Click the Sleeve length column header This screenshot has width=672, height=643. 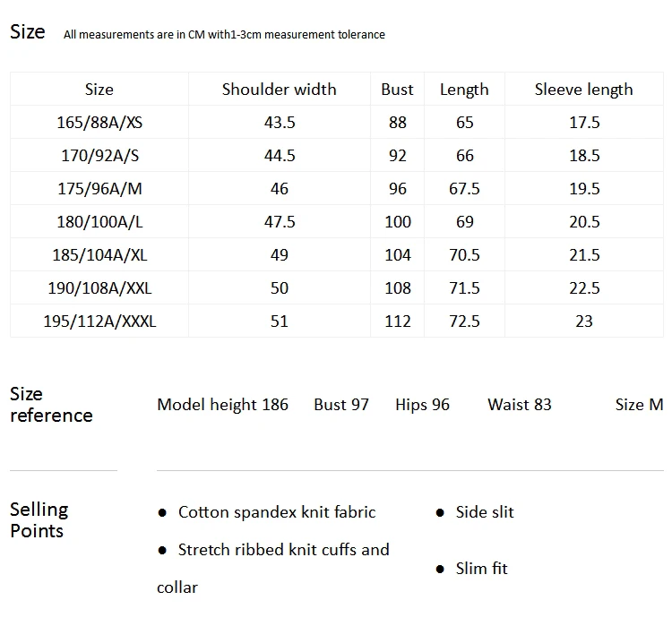[x=583, y=90]
